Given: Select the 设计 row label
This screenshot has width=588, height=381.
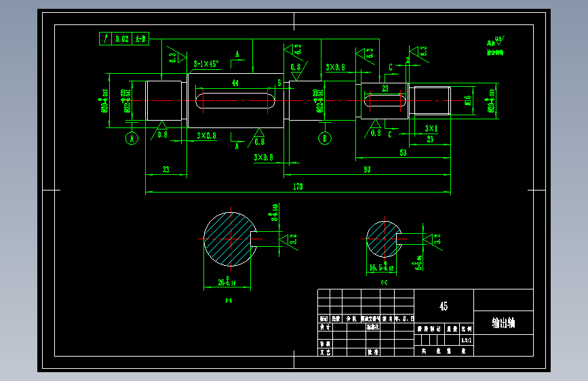Looking at the screenshot, I should (x=325, y=327).
